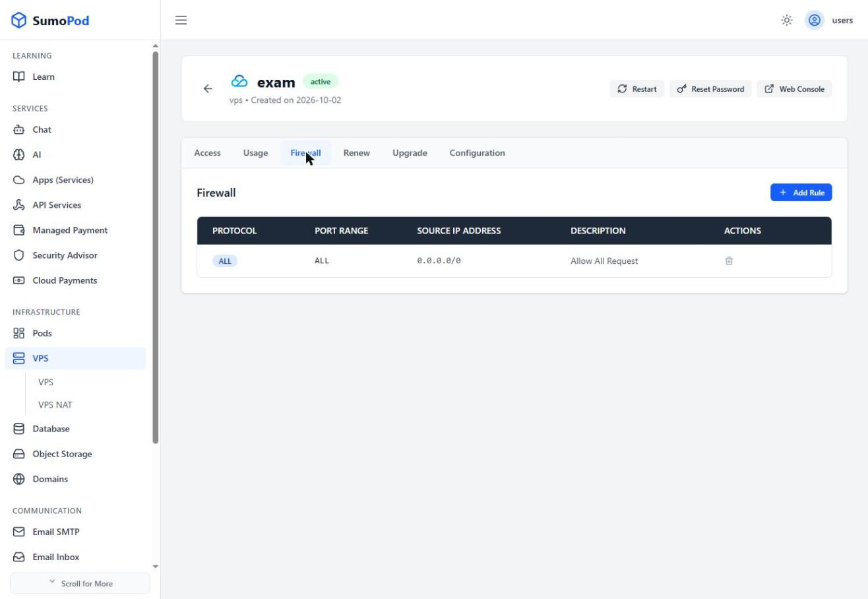Click the SumoPod cube logo
Image resolution: width=868 pixels, height=599 pixels.
[x=19, y=20]
